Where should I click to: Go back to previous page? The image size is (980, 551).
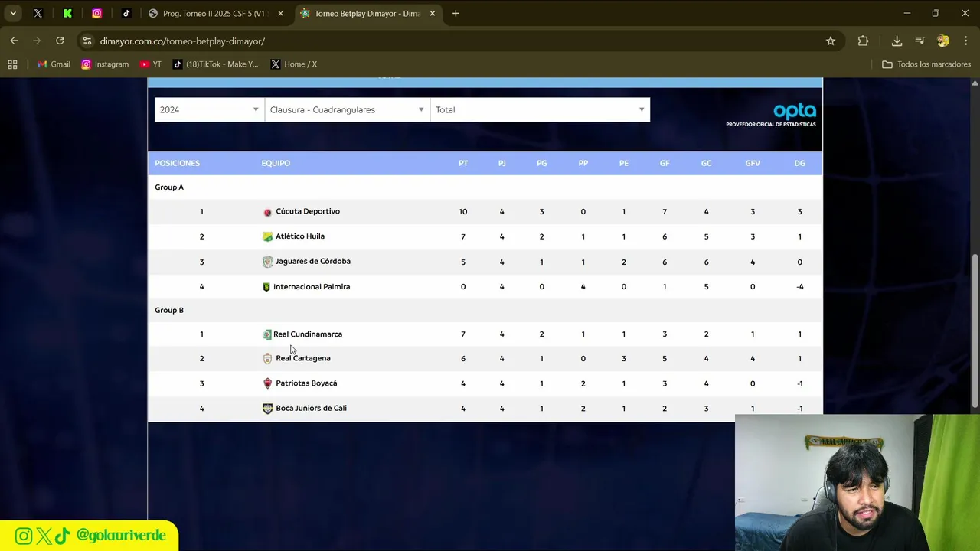pos(14,41)
